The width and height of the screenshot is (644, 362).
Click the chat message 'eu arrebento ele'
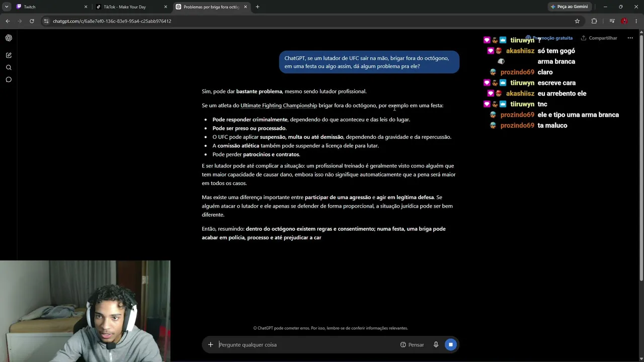pos(561,94)
